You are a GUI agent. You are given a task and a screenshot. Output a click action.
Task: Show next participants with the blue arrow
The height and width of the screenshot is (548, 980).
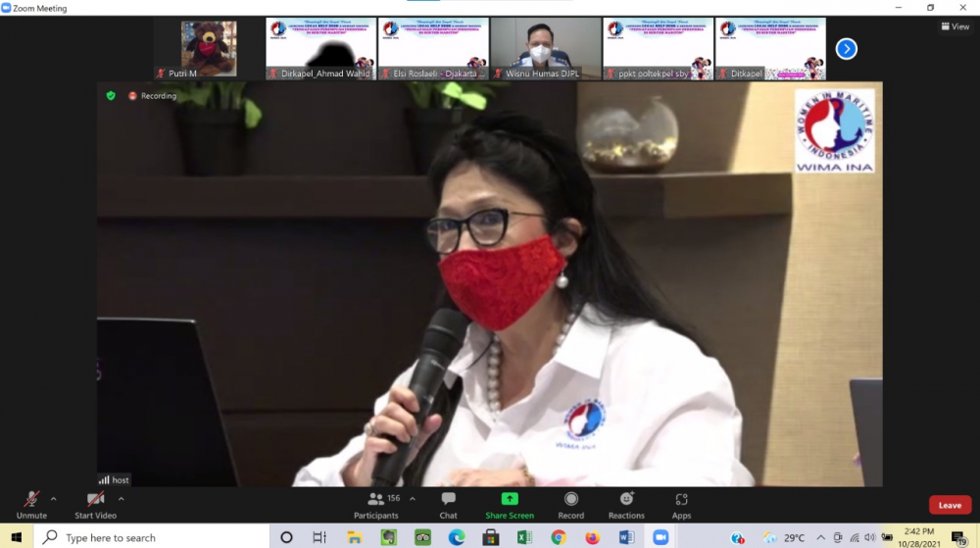click(x=847, y=49)
